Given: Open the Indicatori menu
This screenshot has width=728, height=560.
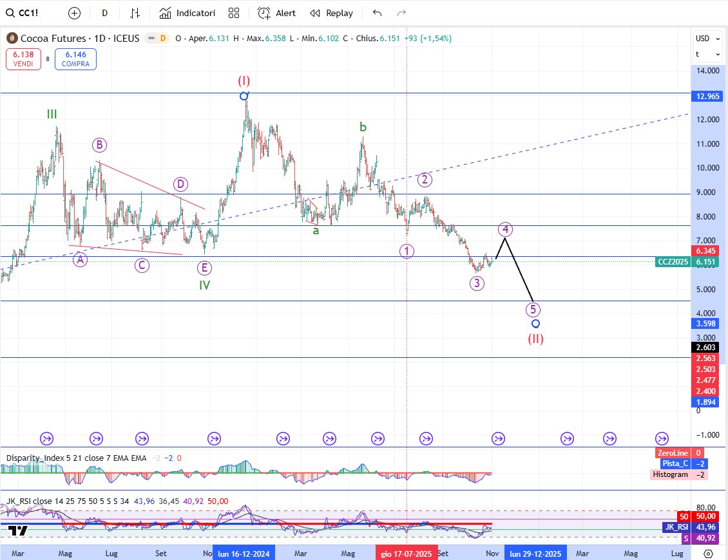Looking at the screenshot, I should pos(187,13).
